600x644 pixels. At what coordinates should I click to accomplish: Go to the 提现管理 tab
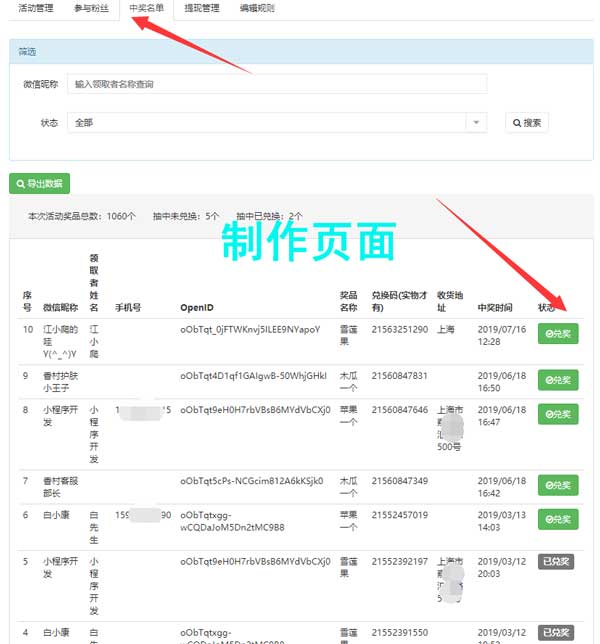tap(202, 8)
